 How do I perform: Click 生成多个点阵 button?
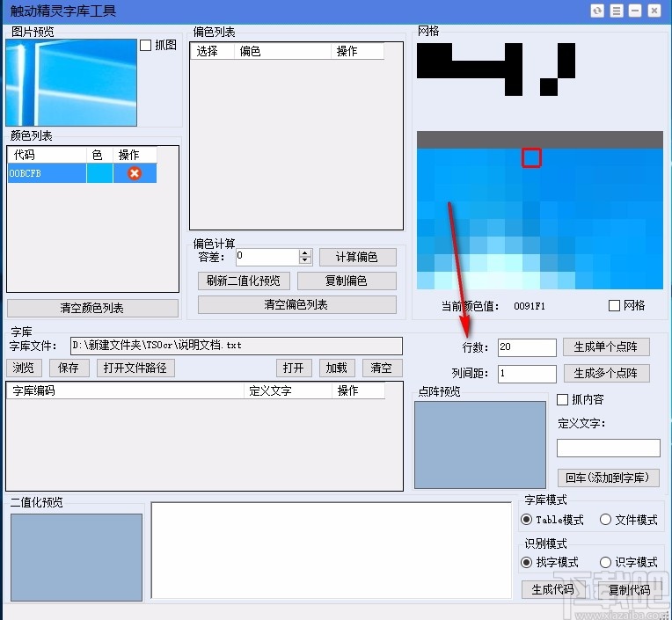[606, 373]
